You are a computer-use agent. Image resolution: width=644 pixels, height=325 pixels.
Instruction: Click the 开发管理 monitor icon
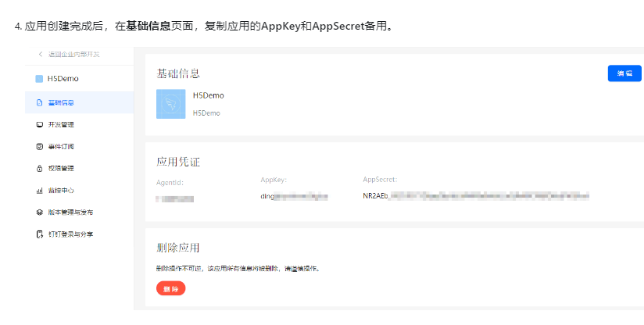pyautogui.click(x=39, y=125)
